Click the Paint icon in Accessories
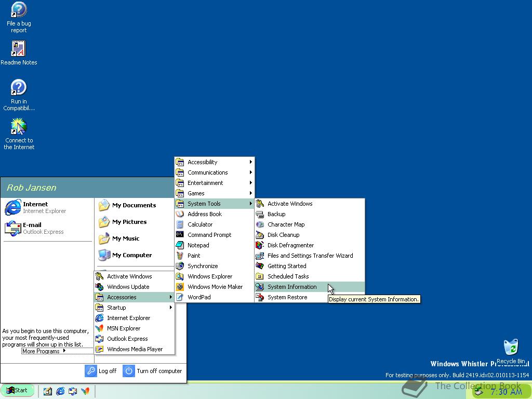The width and height of the screenshot is (532, 399). (x=180, y=256)
